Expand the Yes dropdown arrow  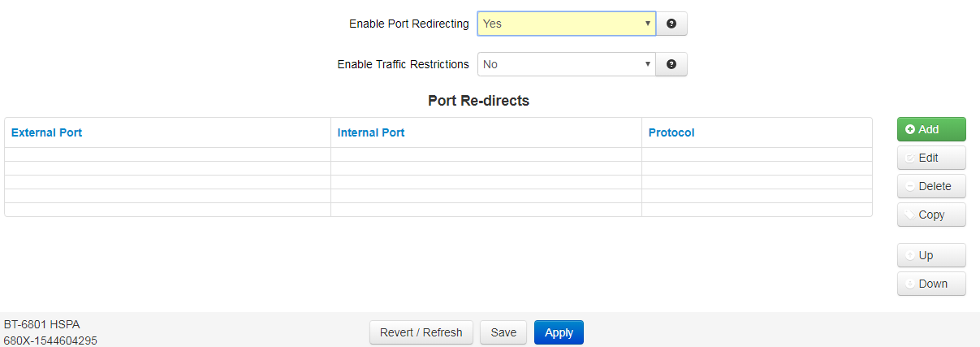647,24
